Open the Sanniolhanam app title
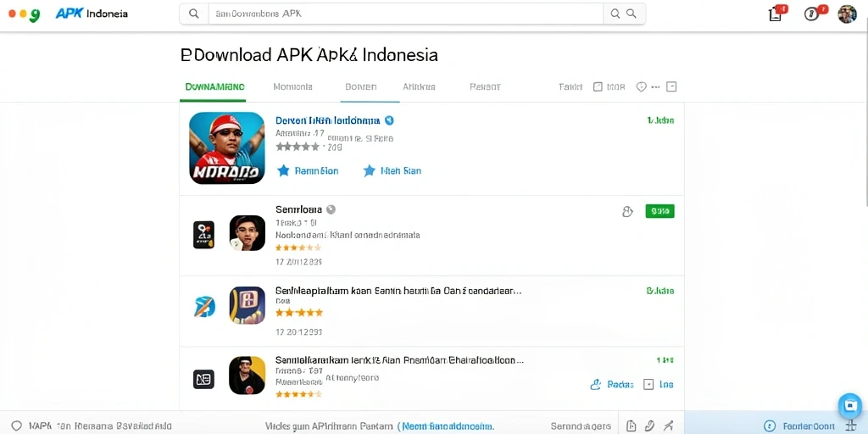The image size is (868, 434). [399, 360]
